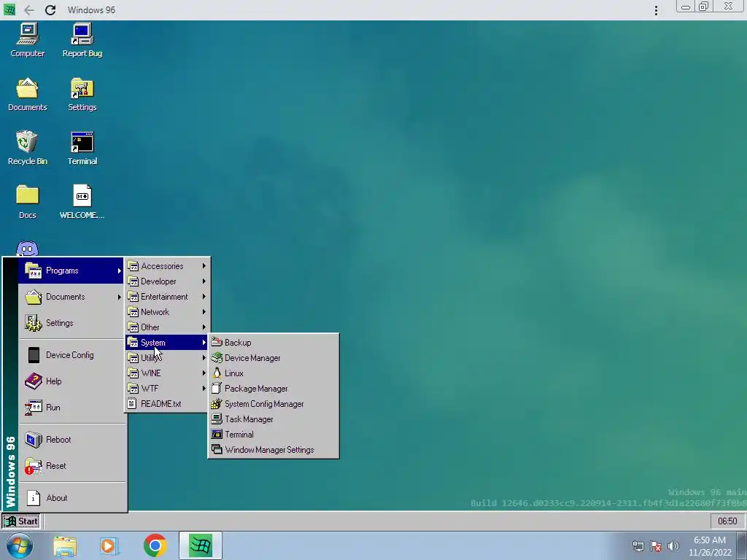Screen dimensions: 747x560
Task: Click the Windows 96 taskbar clock 06:50
Action: click(x=727, y=521)
